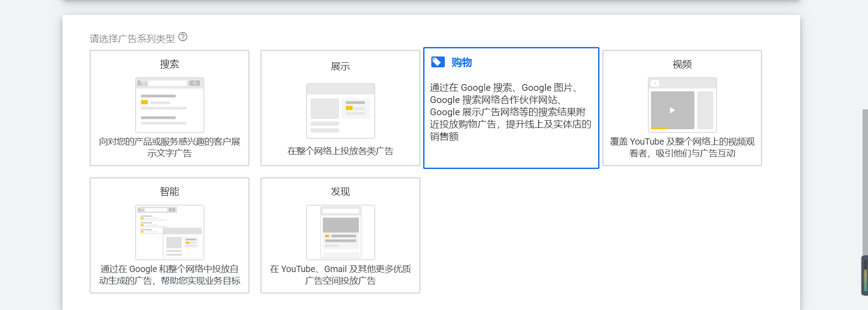Click the video ad illustration with play button
The width and height of the screenshot is (868, 310).
(x=682, y=105)
